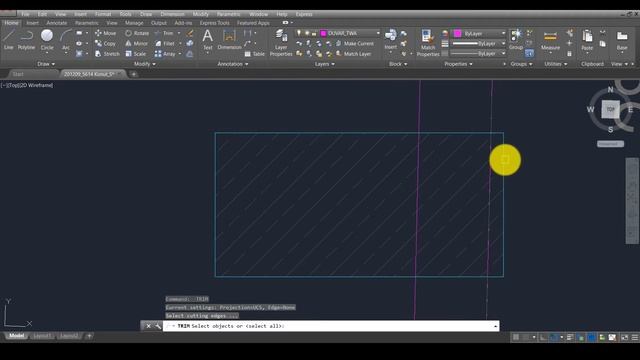Select the Line tool
The height and width of the screenshot is (360, 640).
pyautogui.click(x=9, y=40)
